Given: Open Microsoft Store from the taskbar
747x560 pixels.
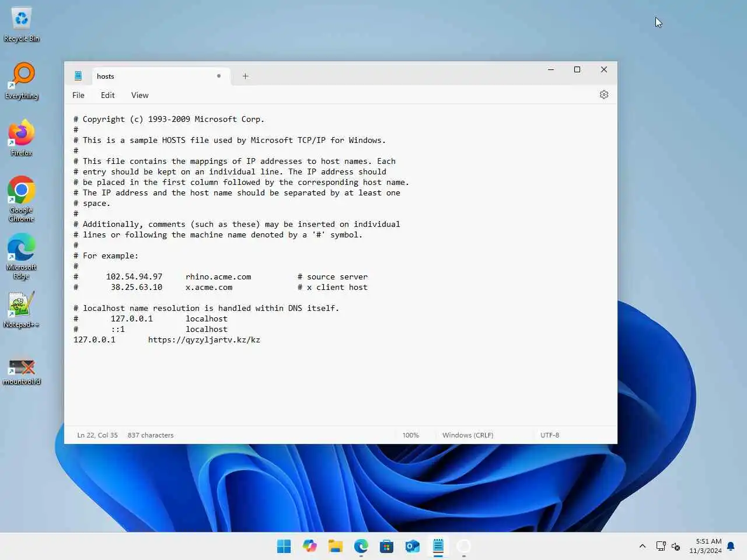Looking at the screenshot, I should (387, 546).
